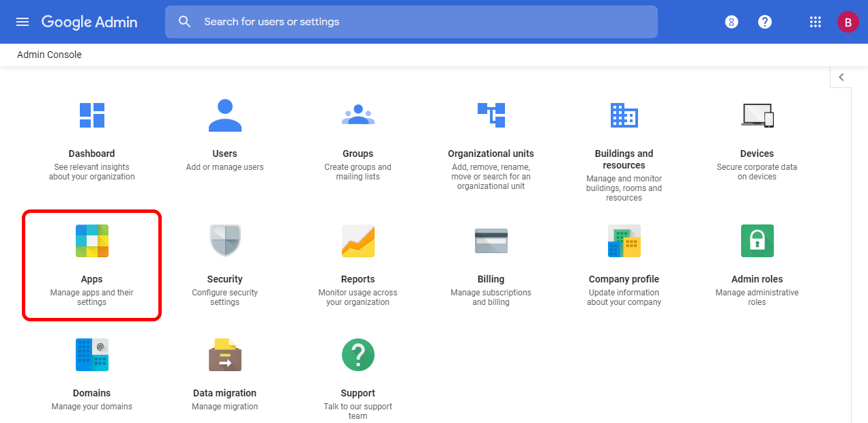
Task: Click 'Secure corporate data on devices' text
Action: pyautogui.click(x=757, y=172)
